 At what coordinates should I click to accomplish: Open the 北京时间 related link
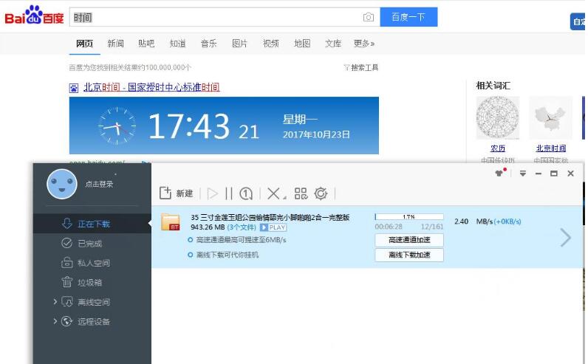coord(551,148)
